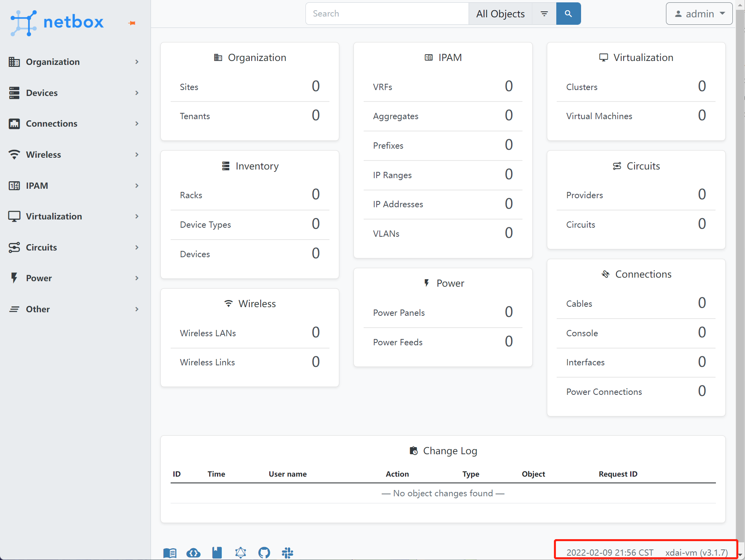Open the GitHub icon link in footer
This screenshot has height=560, width=745.
pyautogui.click(x=264, y=553)
